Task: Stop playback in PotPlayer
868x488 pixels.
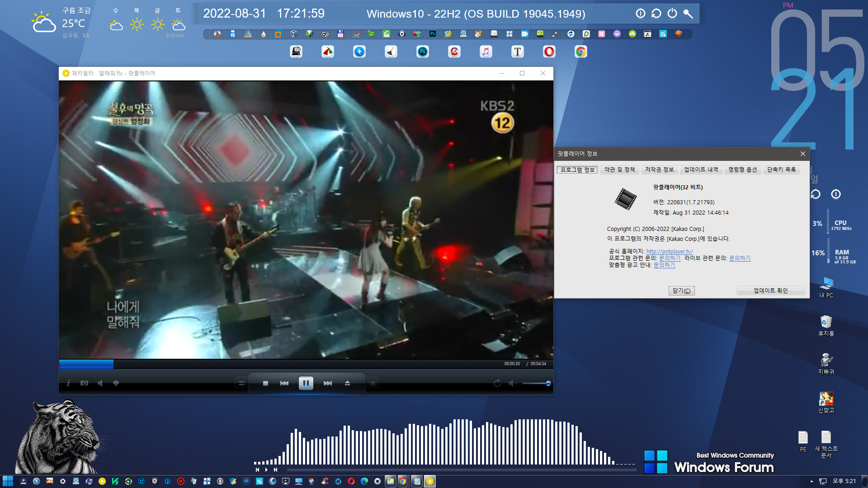Action: pyautogui.click(x=265, y=383)
